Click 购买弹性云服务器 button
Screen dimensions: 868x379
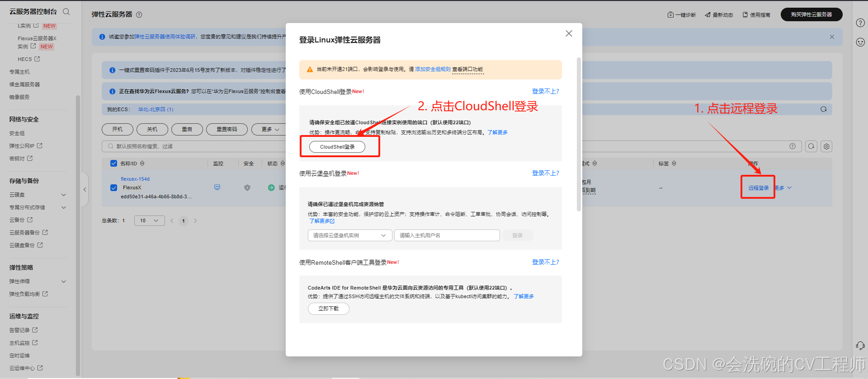[811, 14]
